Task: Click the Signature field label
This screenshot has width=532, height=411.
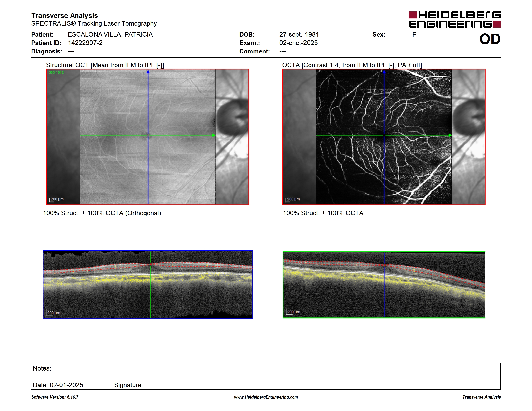Action: click(x=129, y=385)
